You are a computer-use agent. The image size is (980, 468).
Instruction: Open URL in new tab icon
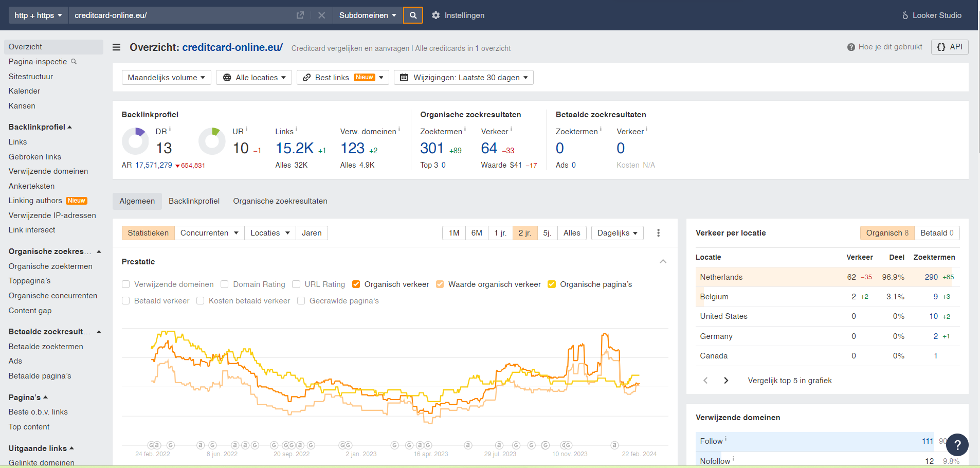tap(300, 15)
